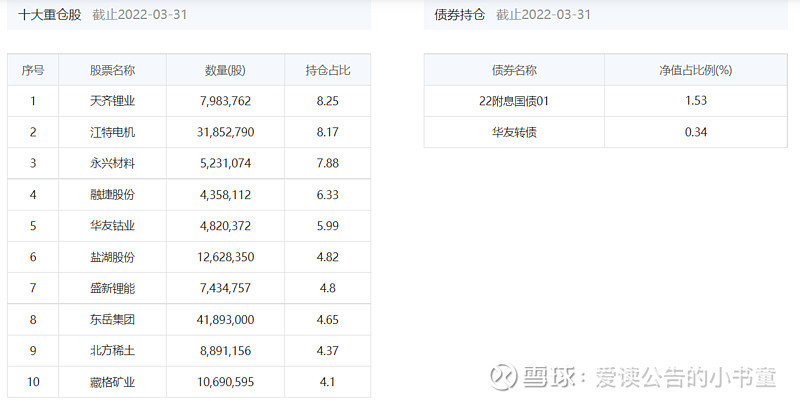This screenshot has height=402, width=800.
Task: Select the holding ratio 7.88
Action: pyautogui.click(x=328, y=163)
